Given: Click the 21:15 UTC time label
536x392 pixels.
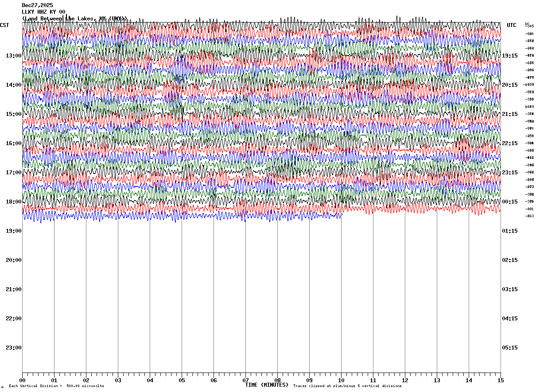Looking at the screenshot, I should click(509, 114).
